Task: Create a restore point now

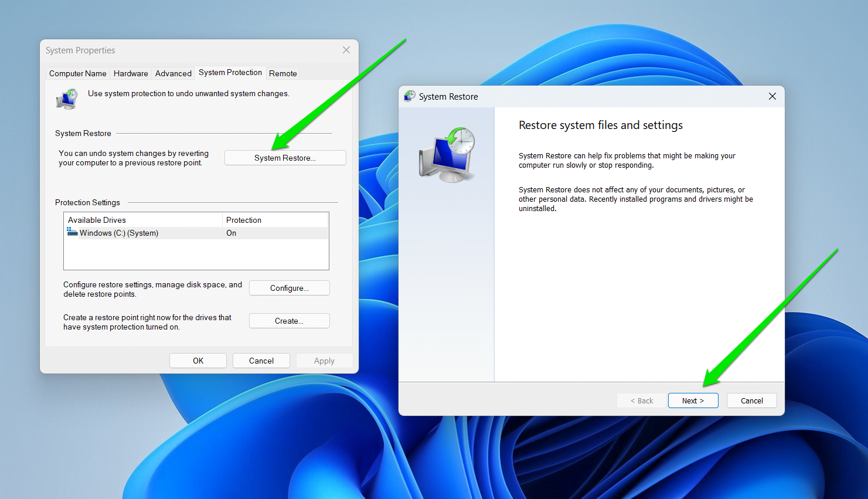Action: point(289,320)
